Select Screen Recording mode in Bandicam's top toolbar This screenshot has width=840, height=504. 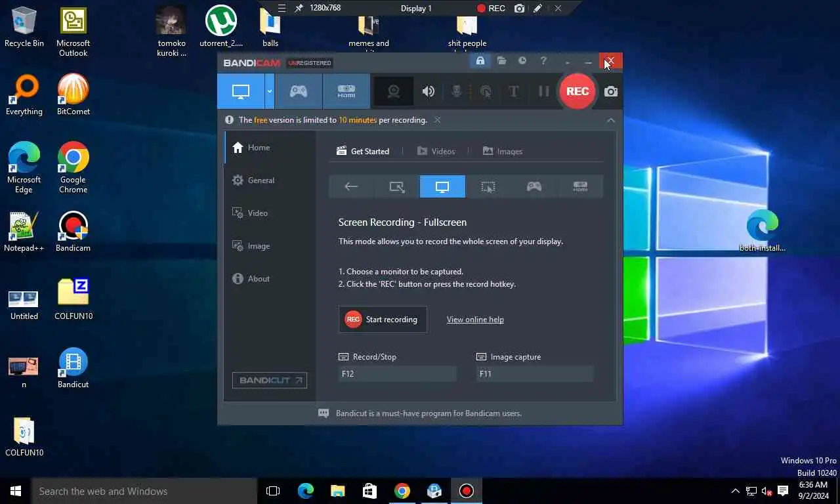click(241, 91)
